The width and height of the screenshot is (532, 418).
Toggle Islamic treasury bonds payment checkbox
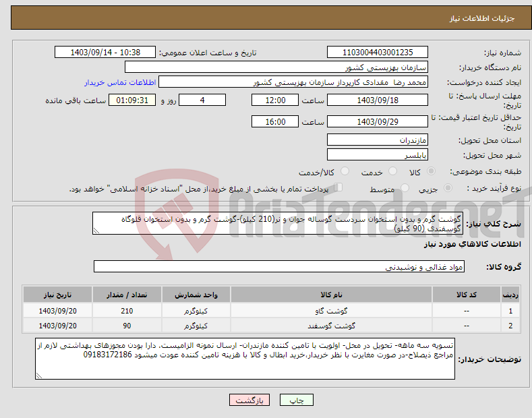coord(338,187)
